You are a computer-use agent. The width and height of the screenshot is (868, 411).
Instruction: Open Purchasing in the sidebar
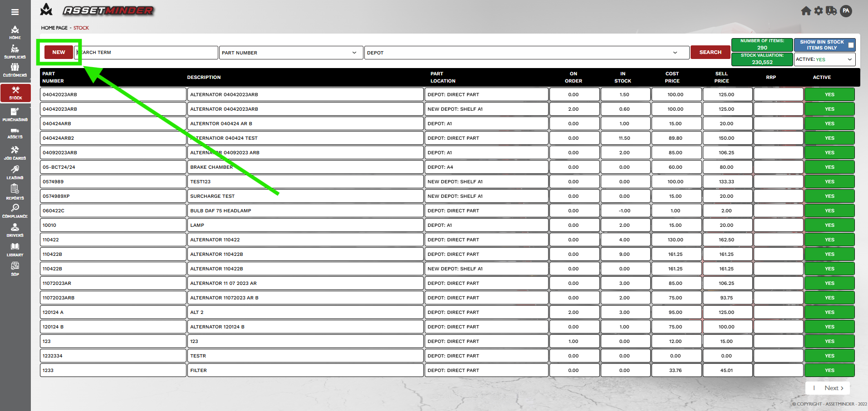tap(15, 114)
